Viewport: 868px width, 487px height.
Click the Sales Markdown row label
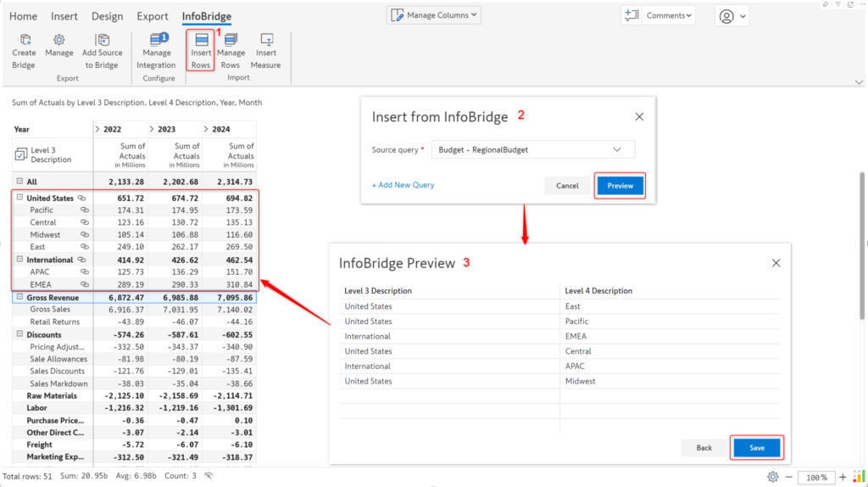58,383
